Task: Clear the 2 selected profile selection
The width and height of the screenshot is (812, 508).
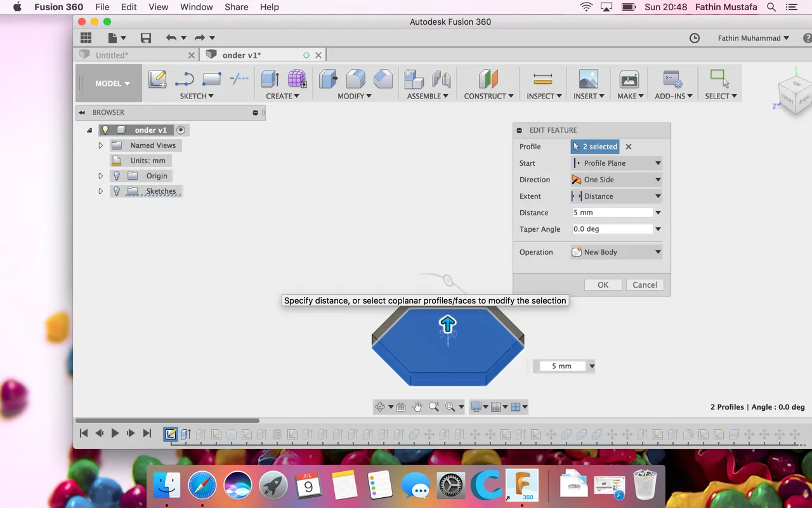Action: point(629,147)
